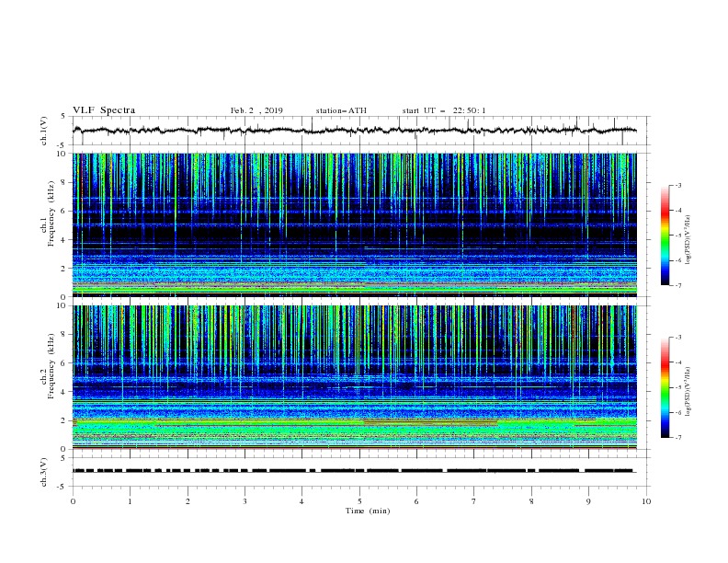The width and height of the screenshot is (728, 563).
Task: Click time axis tick label '5'
Action: (x=359, y=501)
